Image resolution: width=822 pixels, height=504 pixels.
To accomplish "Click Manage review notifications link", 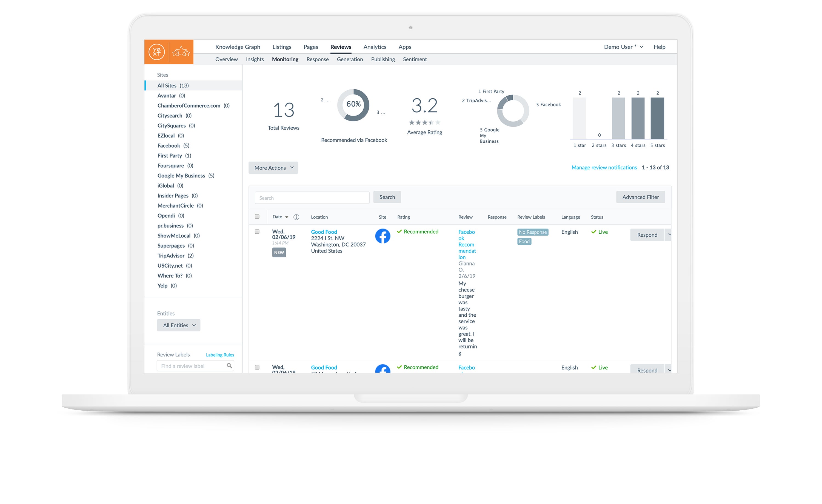I will click(604, 167).
